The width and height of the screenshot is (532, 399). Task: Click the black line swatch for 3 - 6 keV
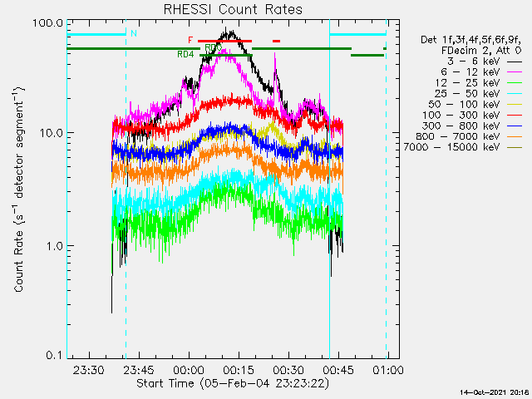coord(515,62)
